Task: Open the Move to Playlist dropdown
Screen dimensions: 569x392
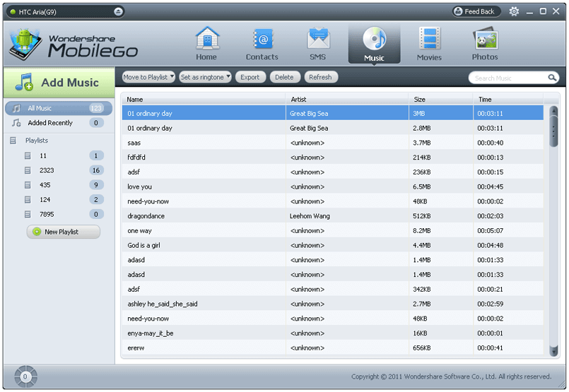Action: 148,77
